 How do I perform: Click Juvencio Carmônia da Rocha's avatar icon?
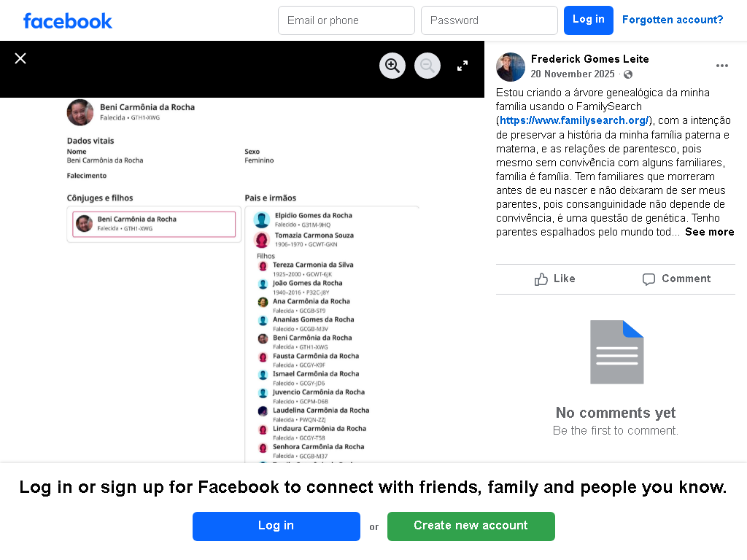click(263, 393)
